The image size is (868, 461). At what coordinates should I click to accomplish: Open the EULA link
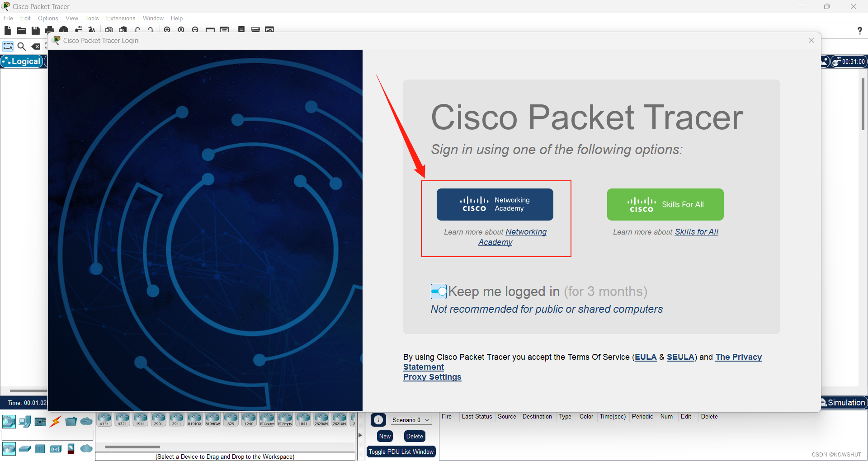pos(646,357)
